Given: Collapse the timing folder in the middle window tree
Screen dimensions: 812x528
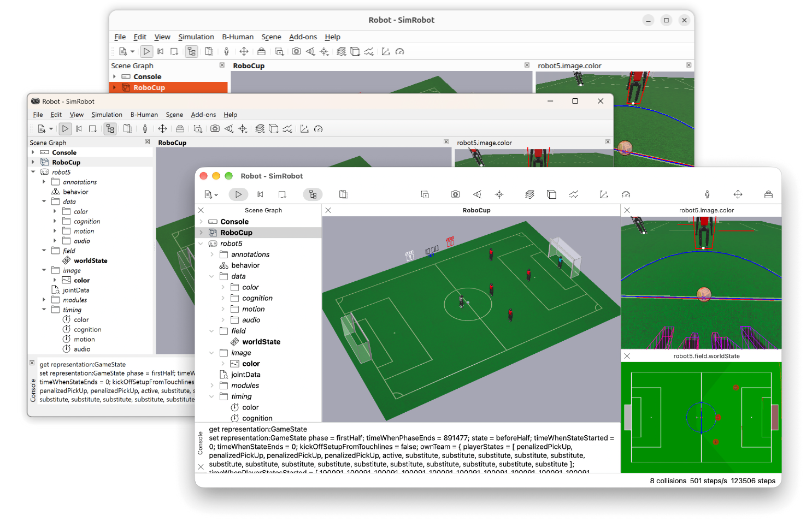Looking at the screenshot, I should [x=44, y=310].
